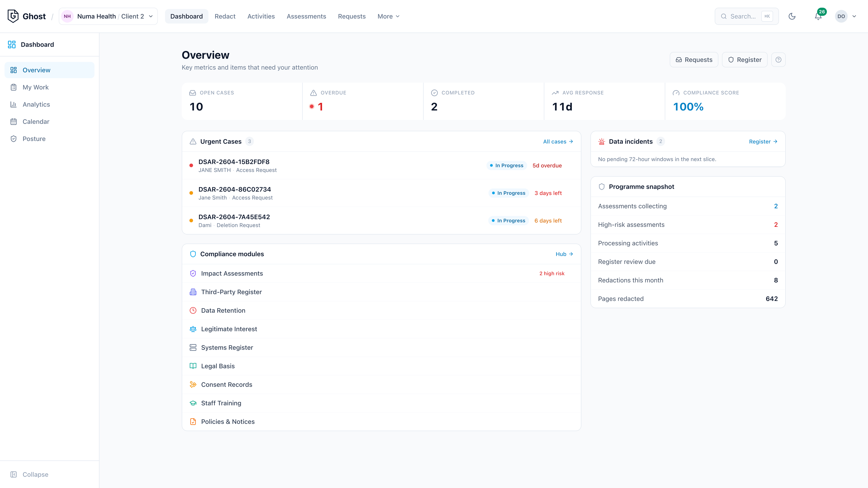Go to the Redact tab
868x488 pixels.
click(225, 16)
